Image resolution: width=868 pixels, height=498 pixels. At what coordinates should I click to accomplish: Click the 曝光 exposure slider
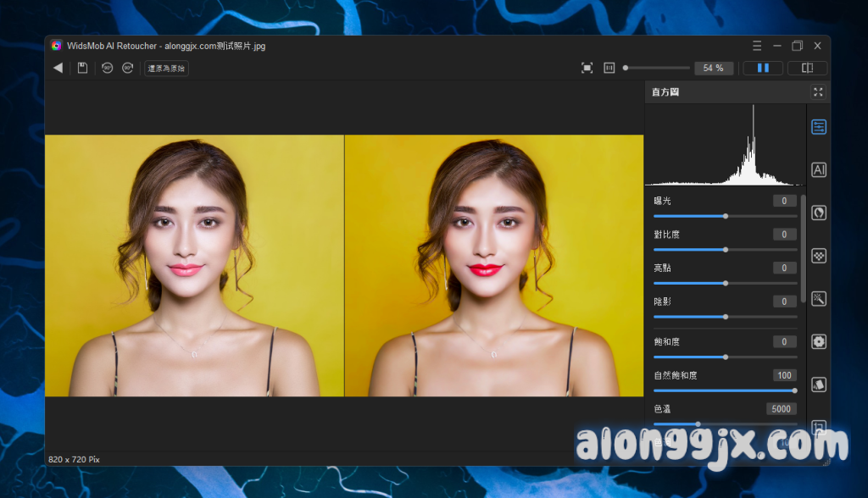725,216
